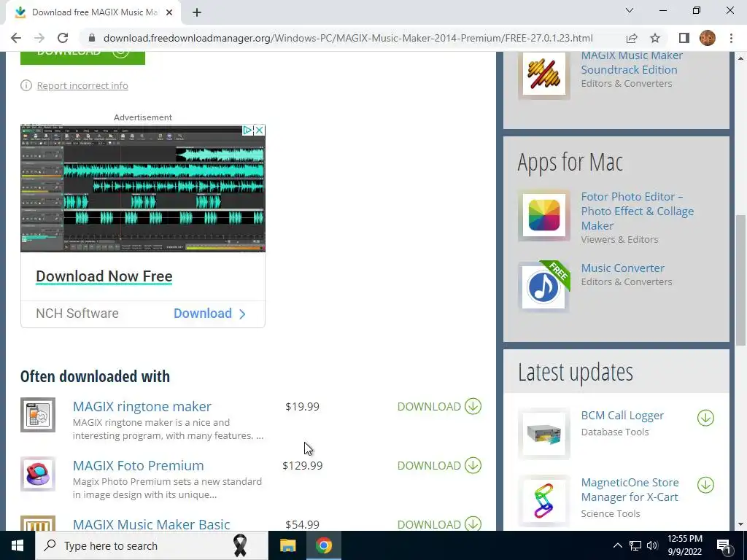The height and width of the screenshot is (560, 747).
Task: Go back to the previous page
Action: (16, 38)
